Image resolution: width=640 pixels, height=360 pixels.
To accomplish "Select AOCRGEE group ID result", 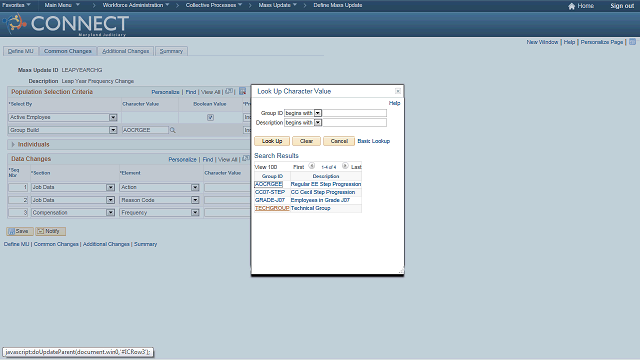I will click(268, 184).
